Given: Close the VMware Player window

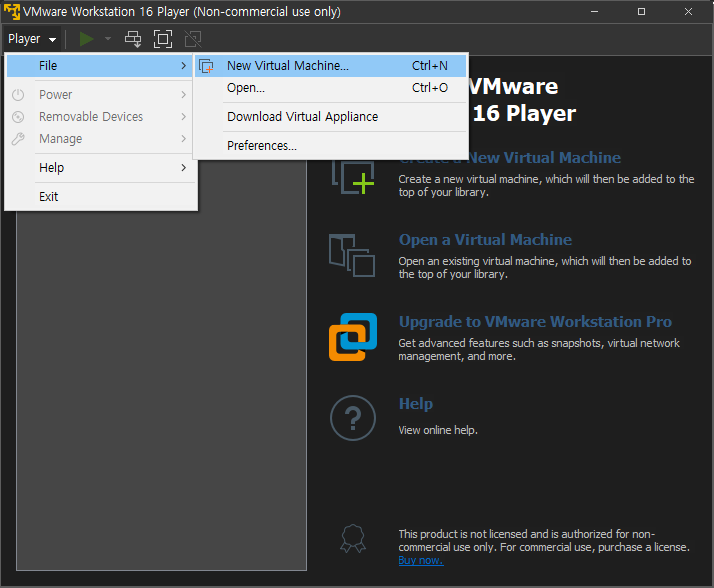Looking at the screenshot, I should pos(688,11).
